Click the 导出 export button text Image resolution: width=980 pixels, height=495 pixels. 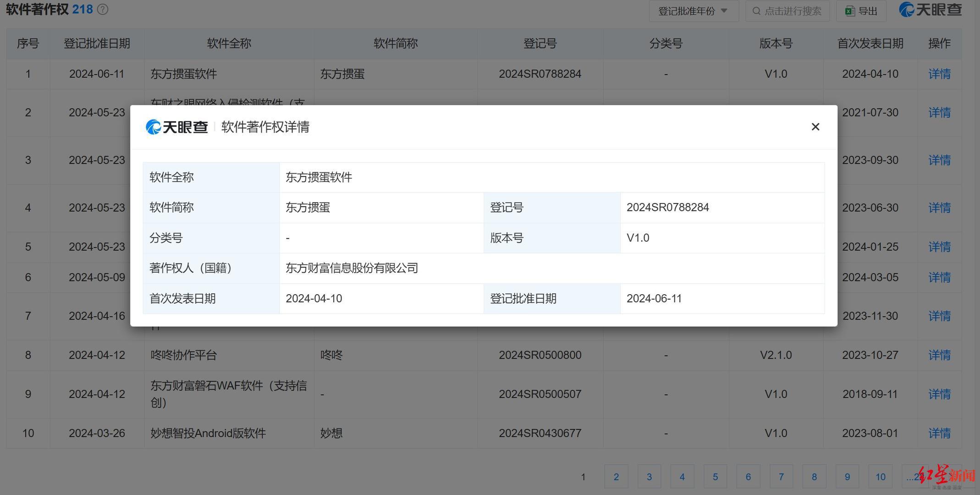click(867, 11)
